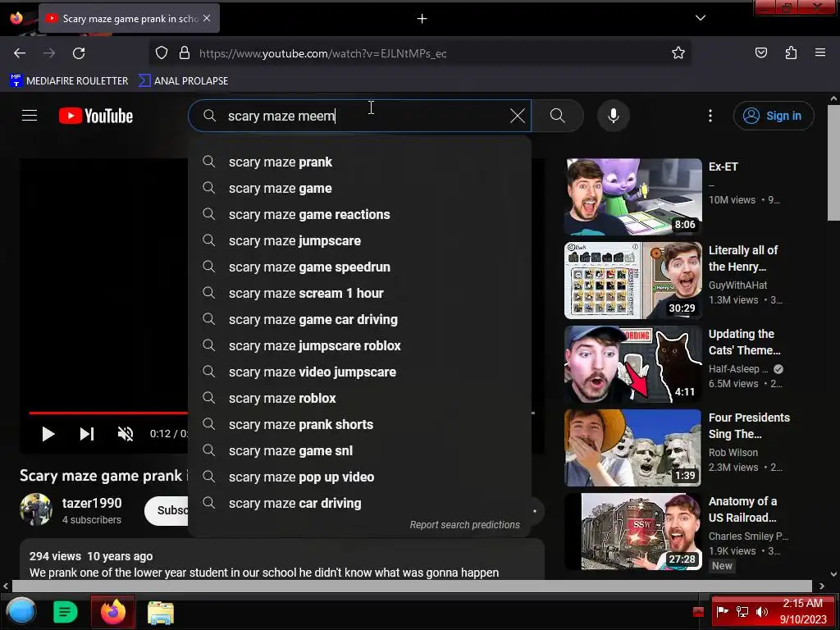840x630 pixels.
Task: Pick scary maze pop up video suggestion
Action: pyautogui.click(x=359, y=477)
